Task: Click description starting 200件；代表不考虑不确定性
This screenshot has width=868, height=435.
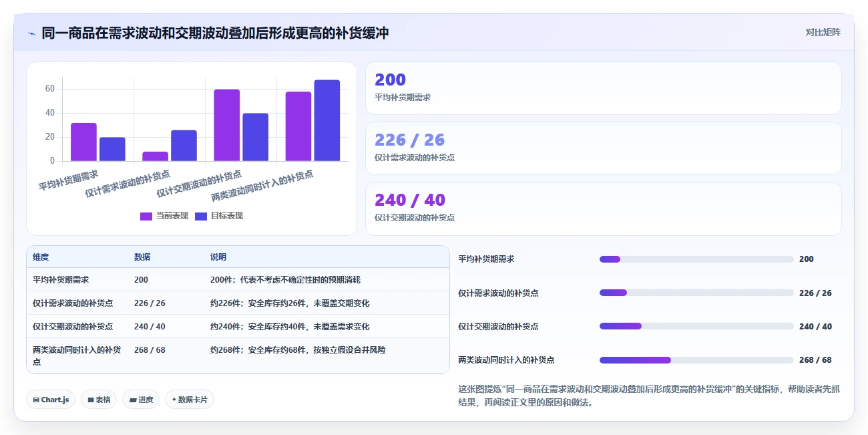Action: [285, 280]
